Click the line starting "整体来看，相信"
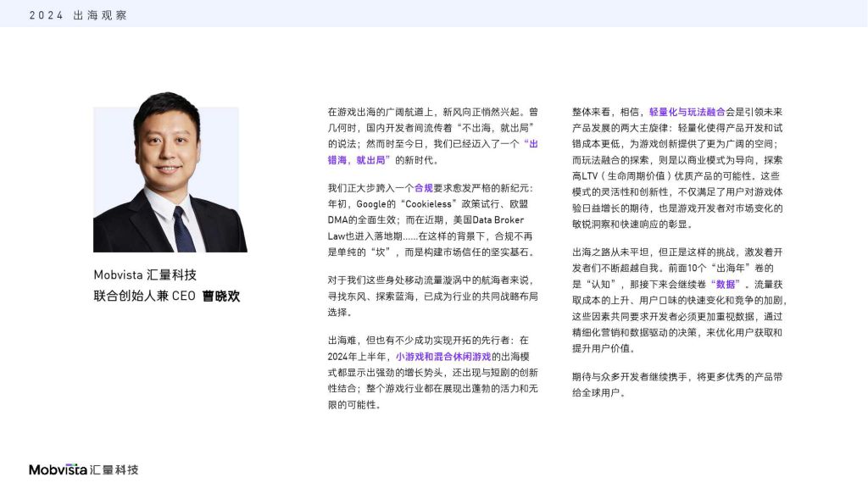Viewport: 868px width, 488px height. pos(677,112)
